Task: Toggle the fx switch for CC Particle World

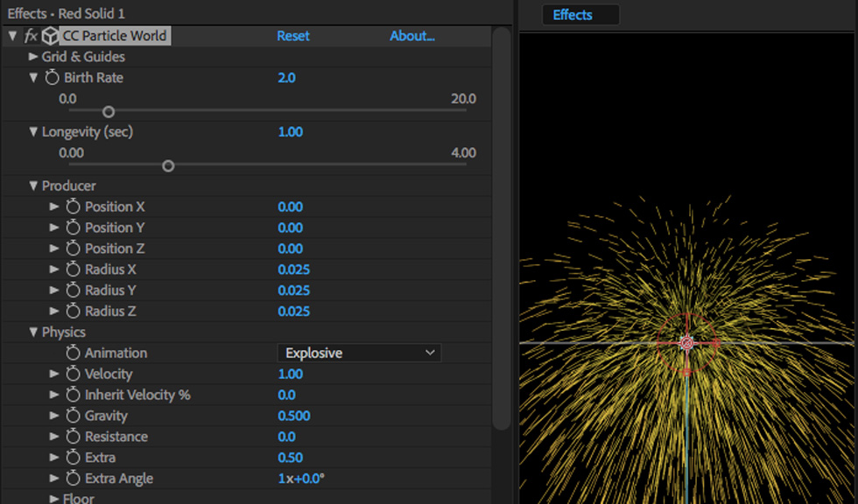Action: point(31,36)
